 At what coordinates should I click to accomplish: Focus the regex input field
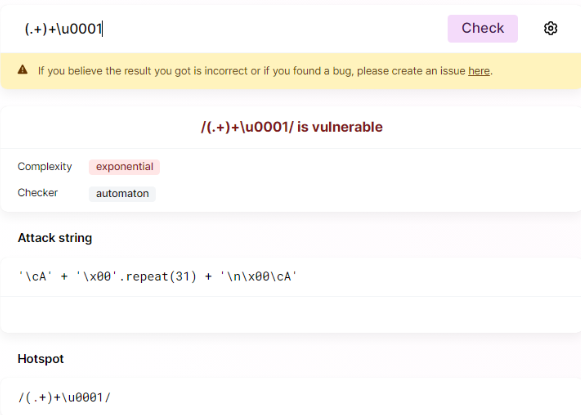coord(232,29)
